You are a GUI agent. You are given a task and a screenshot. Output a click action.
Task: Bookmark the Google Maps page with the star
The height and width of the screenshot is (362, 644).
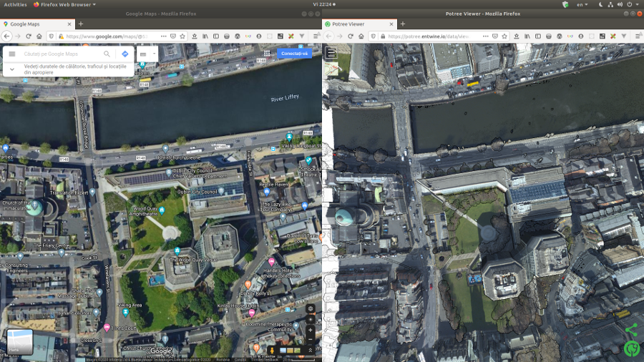[182, 36]
